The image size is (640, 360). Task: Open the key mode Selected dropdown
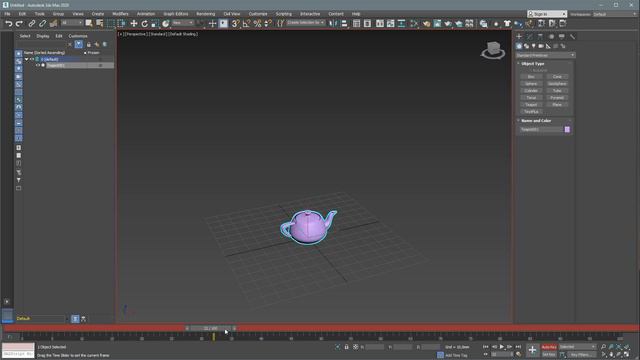click(577, 347)
